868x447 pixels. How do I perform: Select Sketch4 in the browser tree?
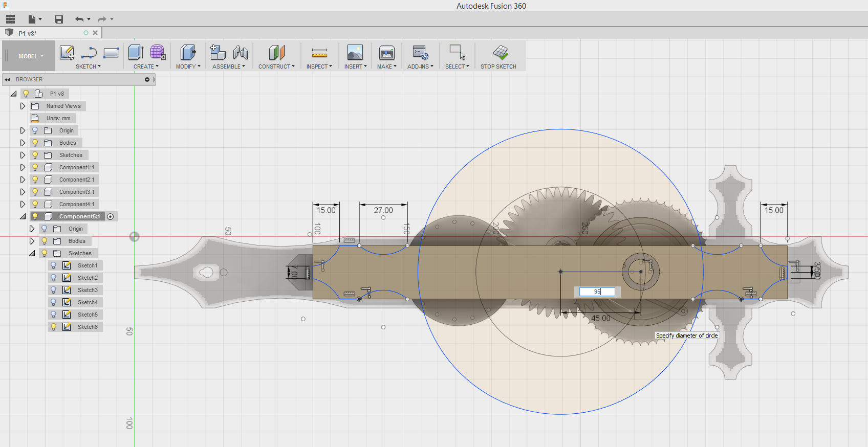pos(88,302)
